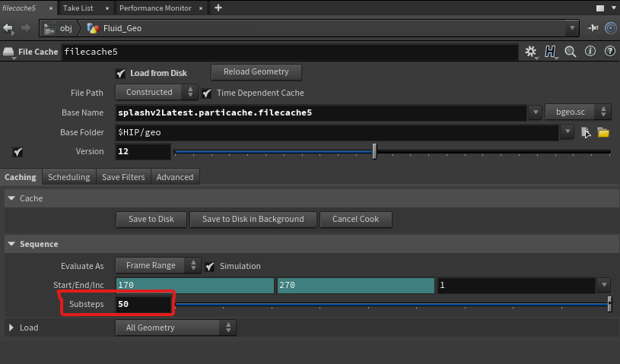The width and height of the screenshot is (620, 364).
Task: Click the increment field showing 1
Action: coord(516,285)
